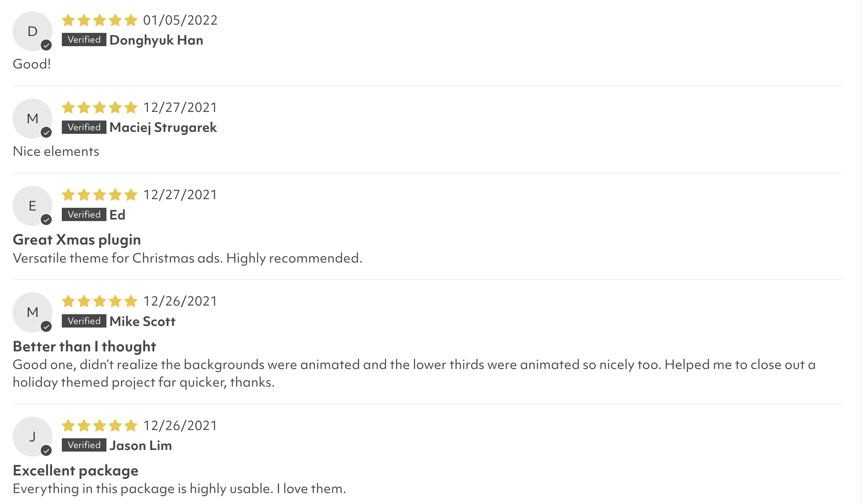Click Verified badge next to Donghyuk Han
Image resolution: width=864 pixels, height=504 pixels.
(x=84, y=40)
